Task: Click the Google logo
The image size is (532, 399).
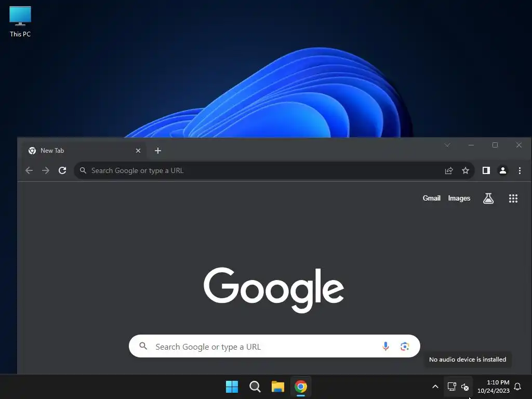Action: point(274,289)
